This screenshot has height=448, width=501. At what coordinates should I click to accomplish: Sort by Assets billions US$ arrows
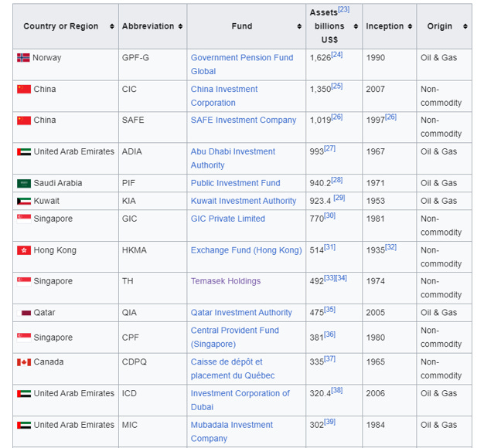(x=356, y=26)
